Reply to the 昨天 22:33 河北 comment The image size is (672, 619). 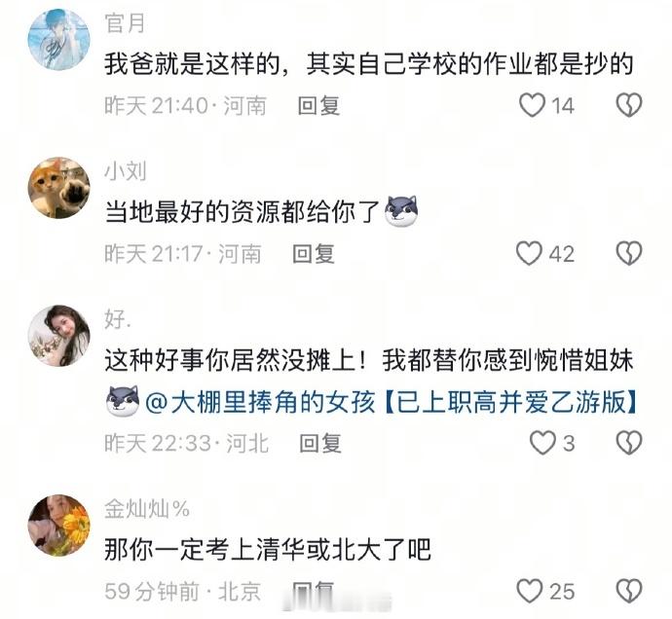320,443
